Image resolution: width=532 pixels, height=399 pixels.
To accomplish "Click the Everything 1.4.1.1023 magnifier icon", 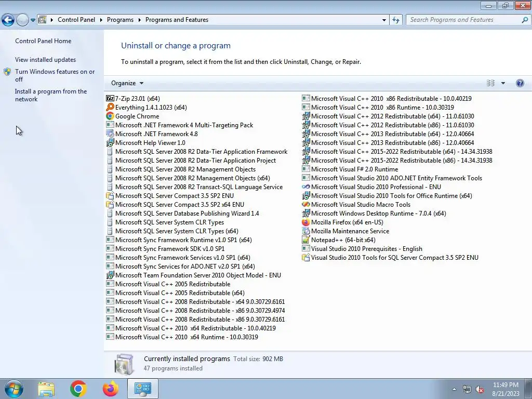I will pyautogui.click(x=110, y=107).
